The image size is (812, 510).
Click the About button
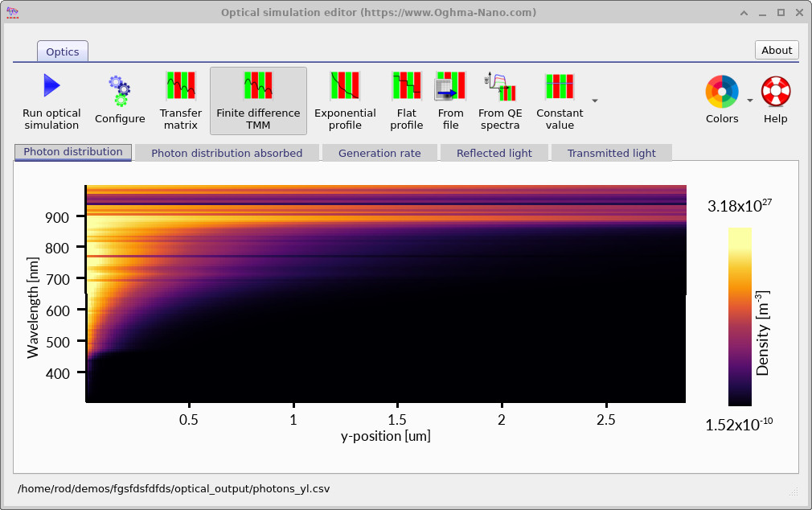pyautogui.click(x=777, y=50)
